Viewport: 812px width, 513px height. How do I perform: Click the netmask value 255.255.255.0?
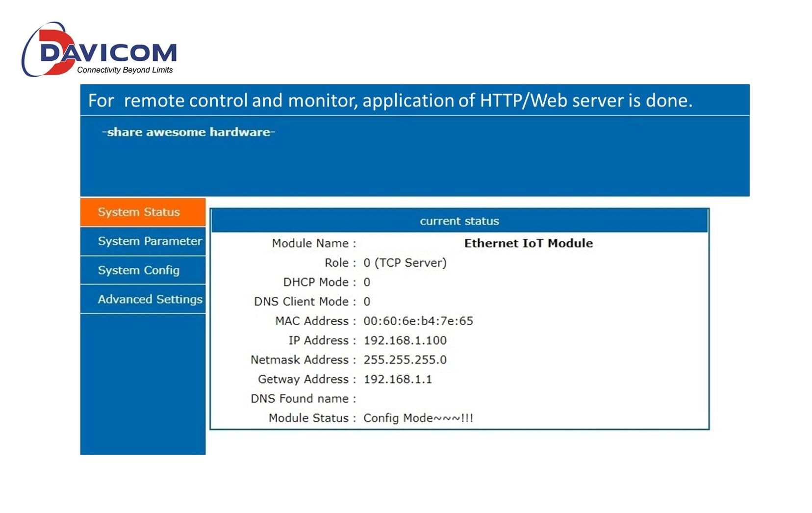[405, 360]
